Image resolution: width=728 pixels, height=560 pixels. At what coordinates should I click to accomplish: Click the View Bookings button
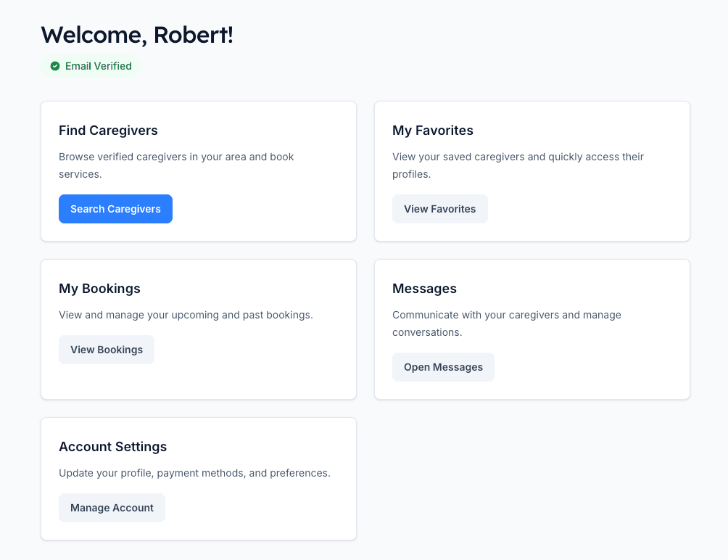tap(107, 350)
